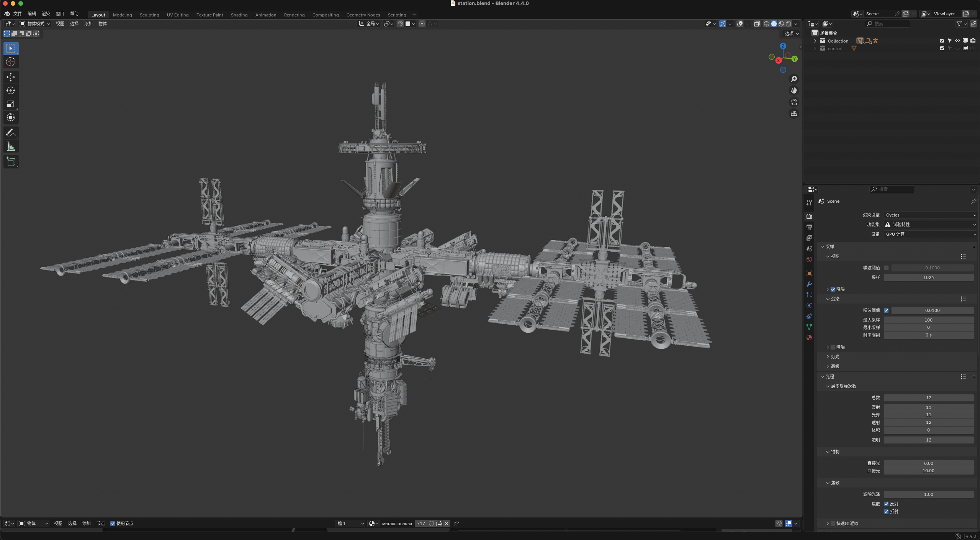Toggle 使用节点 checkbox

pyautogui.click(x=113, y=524)
